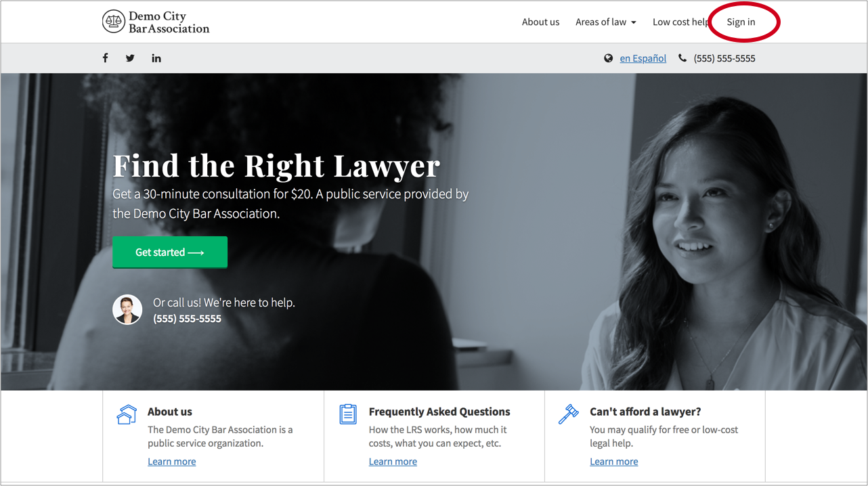Open the Low cost help menu item
This screenshot has width=868, height=486.
[681, 22]
